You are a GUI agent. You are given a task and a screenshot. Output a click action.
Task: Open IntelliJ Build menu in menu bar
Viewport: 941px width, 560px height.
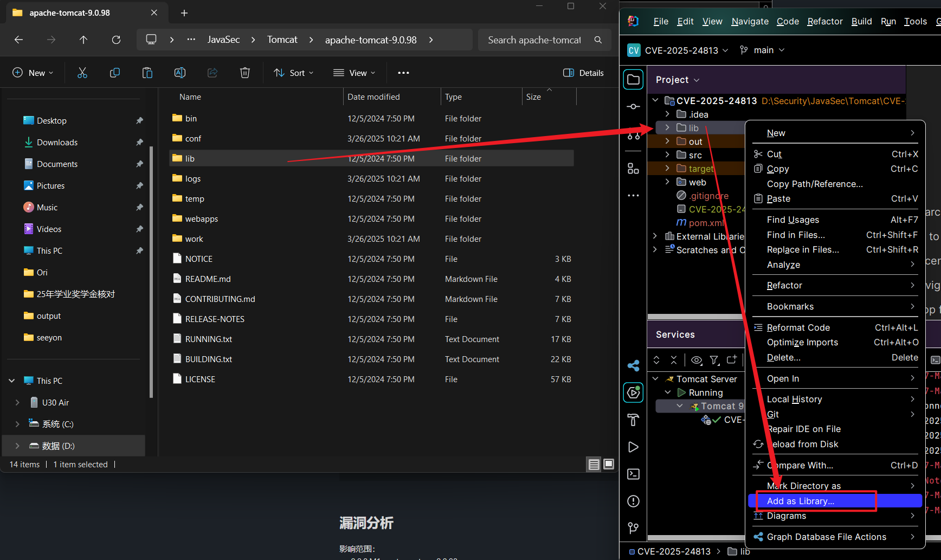coord(861,21)
